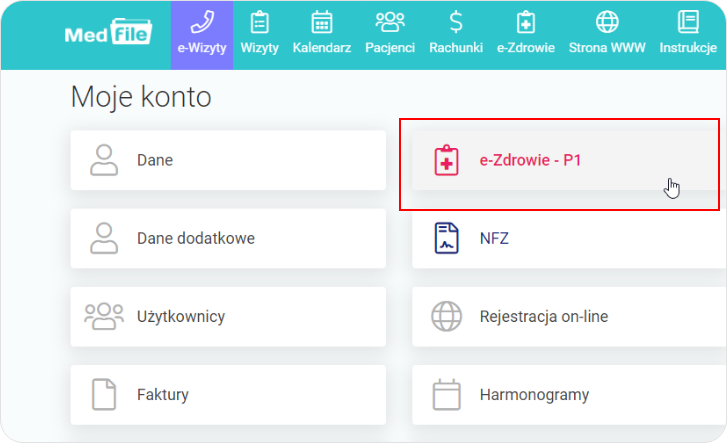This screenshot has width=727, height=443.
Task: Click the Medfile logo
Action: [107, 34]
